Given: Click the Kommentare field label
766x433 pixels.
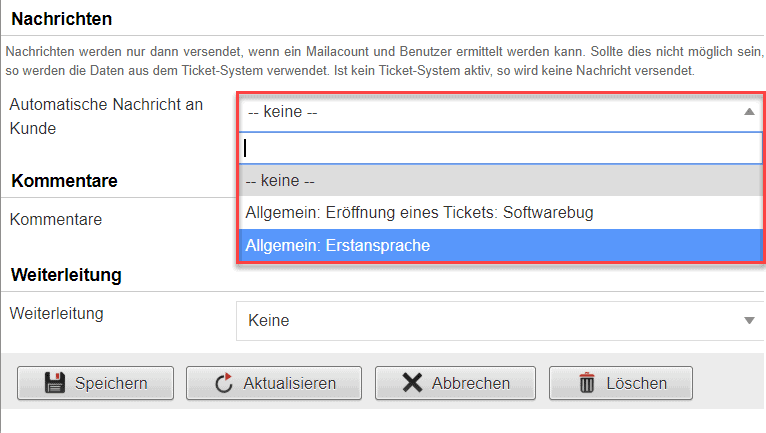Looking at the screenshot, I should coord(56,218).
